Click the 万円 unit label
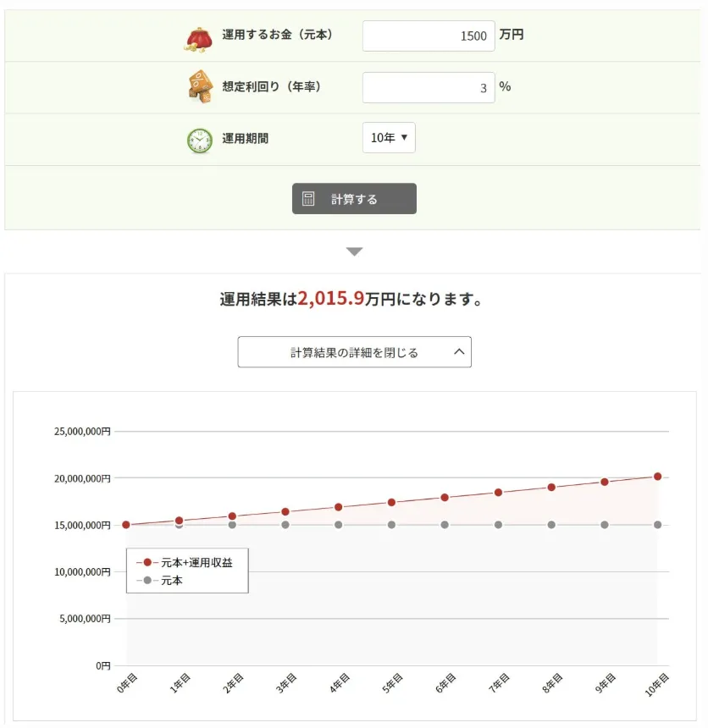 512,35
